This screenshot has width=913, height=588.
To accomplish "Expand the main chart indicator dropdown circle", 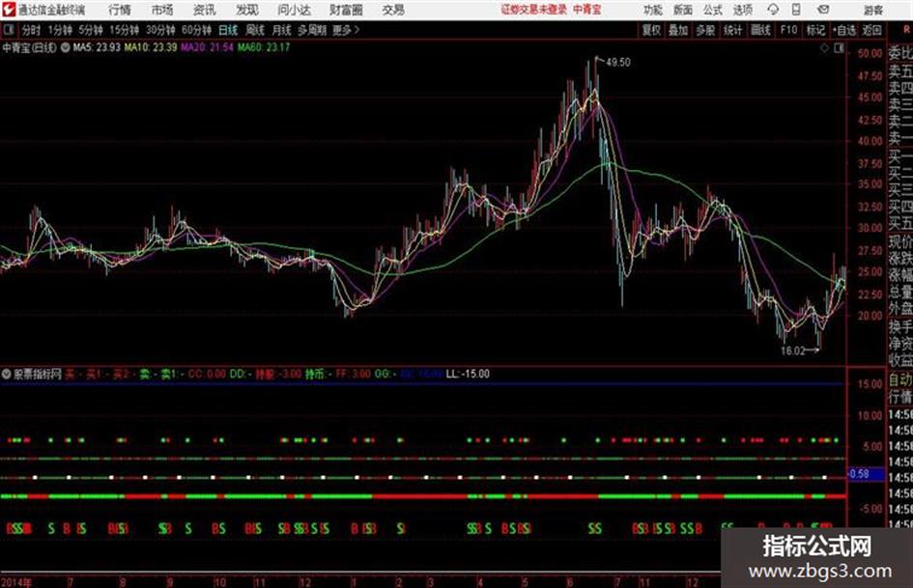I will coord(66,47).
